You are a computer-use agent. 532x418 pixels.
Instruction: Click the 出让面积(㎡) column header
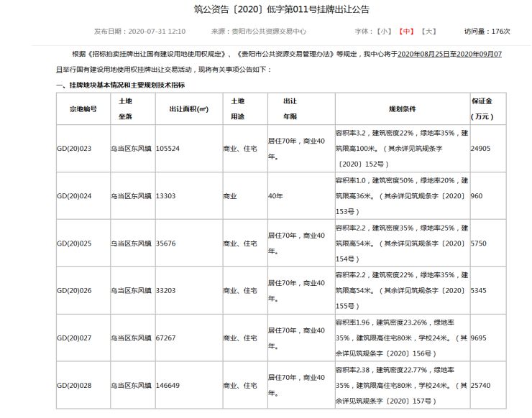tap(188, 109)
